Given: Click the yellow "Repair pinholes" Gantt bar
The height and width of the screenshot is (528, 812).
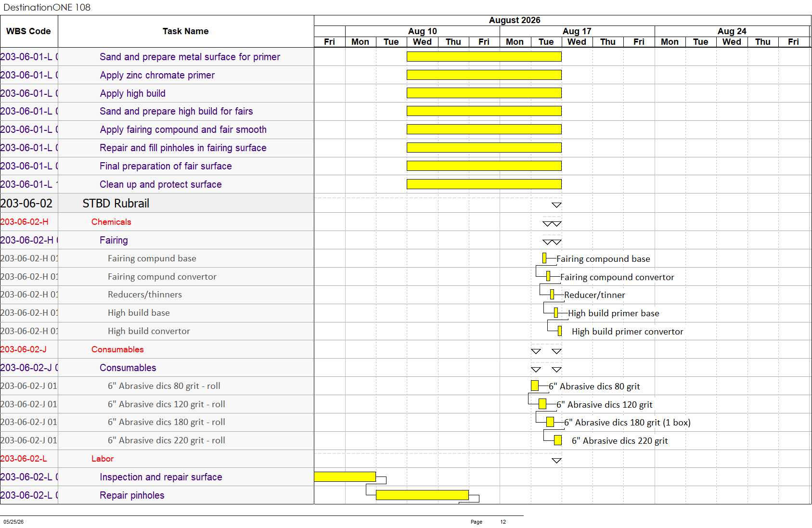Looking at the screenshot, I should [x=422, y=495].
